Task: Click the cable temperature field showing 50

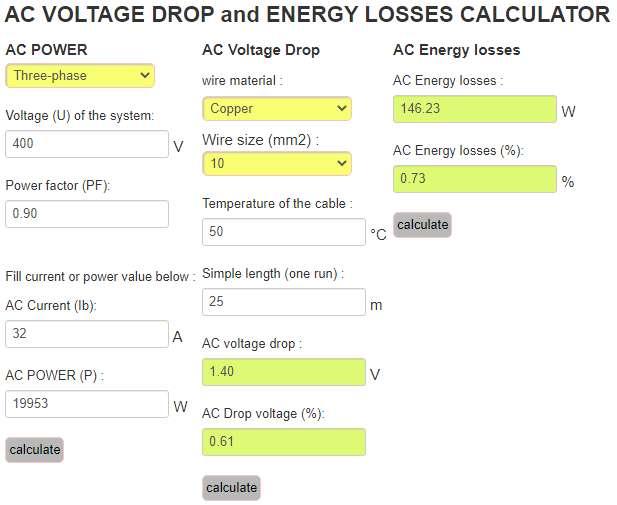Action: (x=284, y=232)
